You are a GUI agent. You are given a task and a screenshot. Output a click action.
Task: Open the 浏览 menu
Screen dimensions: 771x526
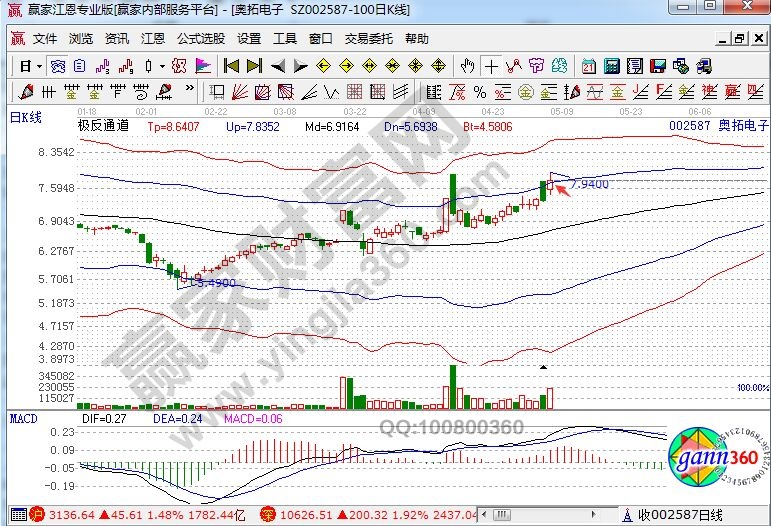tap(81, 38)
